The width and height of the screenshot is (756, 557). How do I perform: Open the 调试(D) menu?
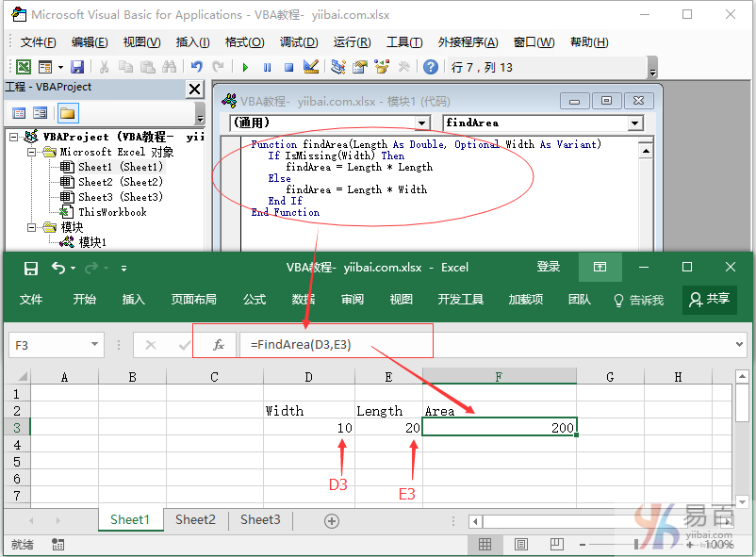point(299,42)
